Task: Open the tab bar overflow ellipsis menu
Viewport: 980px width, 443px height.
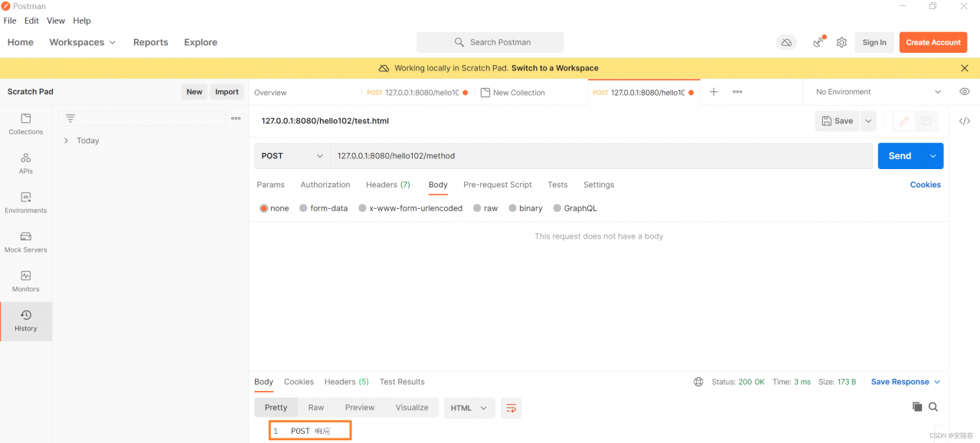Action: pos(737,92)
